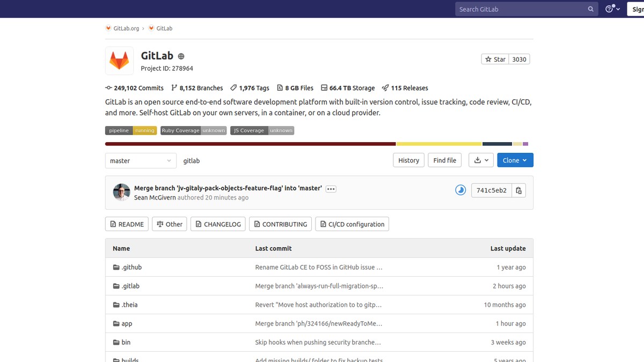Click Sean McGivern's avatar thumbnail
The image size is (644, 362).
coord(121,192)
